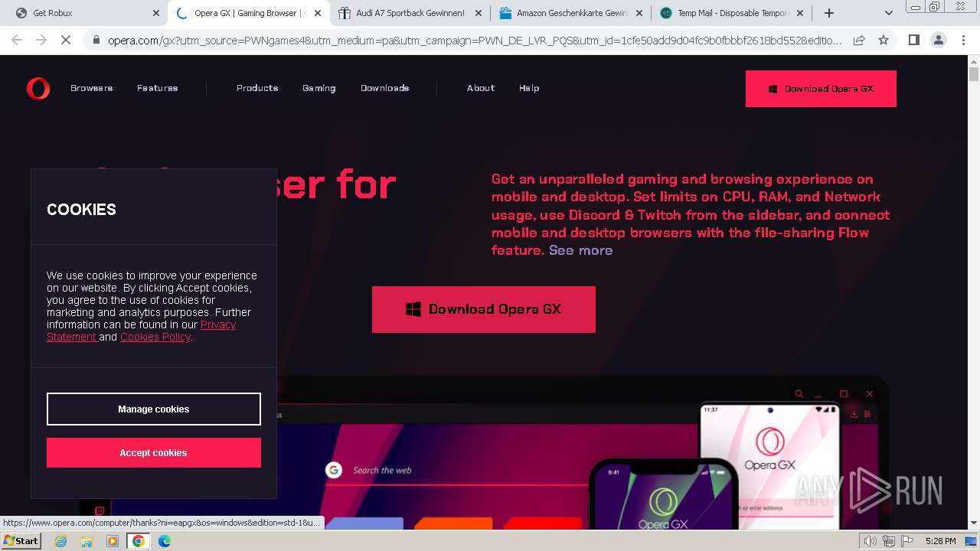The image size is (980, 551).
Task: Click Manage cookies button
Action: pos(154,409)
